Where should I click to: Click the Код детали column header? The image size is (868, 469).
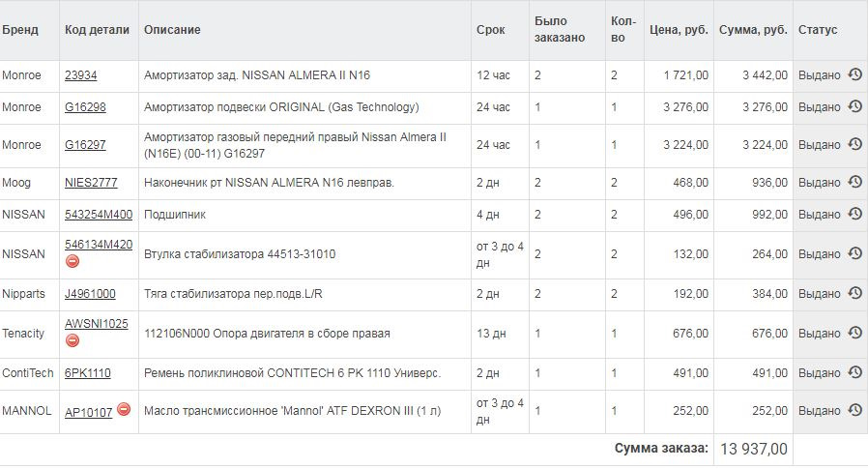[97, 30]
